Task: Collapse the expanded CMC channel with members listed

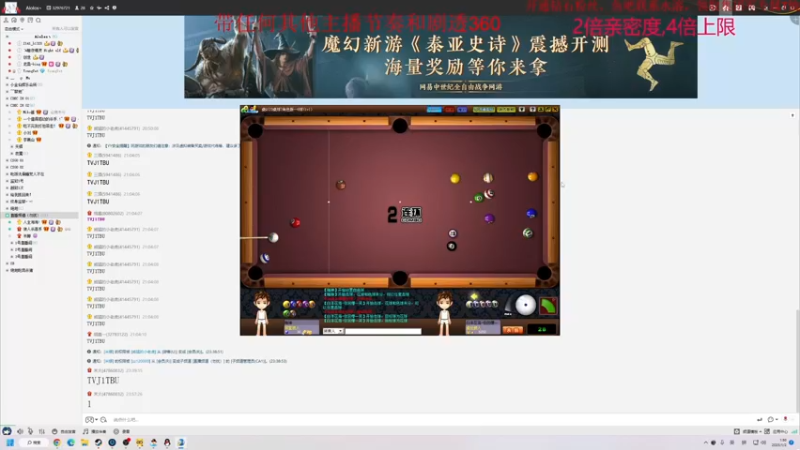Action: pos(7,105)
